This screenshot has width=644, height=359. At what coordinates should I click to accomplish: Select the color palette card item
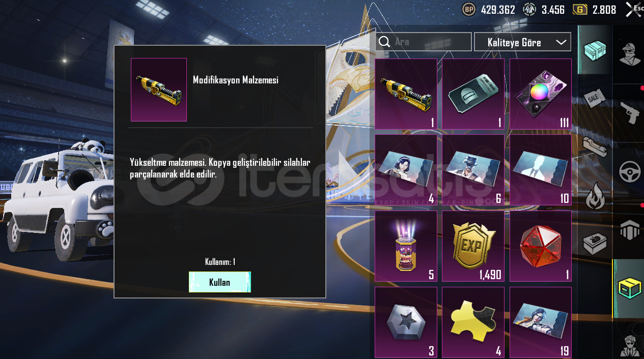[541, 94]
